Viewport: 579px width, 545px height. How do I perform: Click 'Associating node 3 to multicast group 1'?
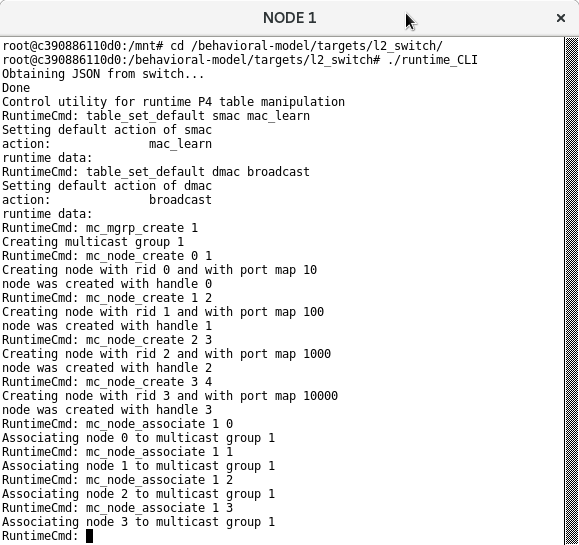coord(138,522)
